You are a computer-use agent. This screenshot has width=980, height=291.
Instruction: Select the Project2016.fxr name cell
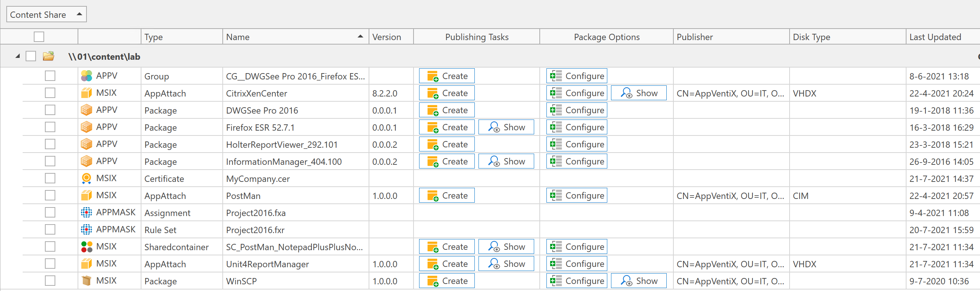pos(255,230)
